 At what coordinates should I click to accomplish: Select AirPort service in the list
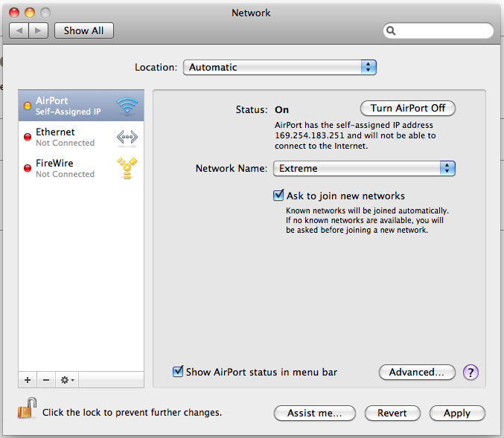tap(81, 106)
